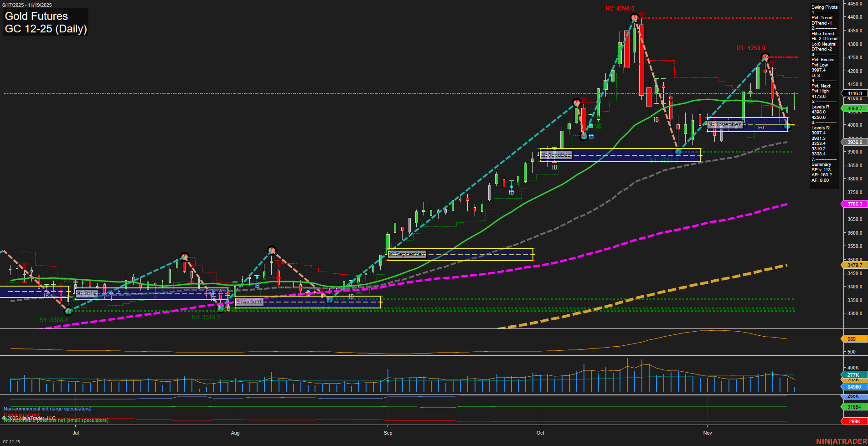The height and width of the screenshot is (446, 868).
Task: Click the swing pivot circle at the R2 4398 peak
Action: (634, 17)
